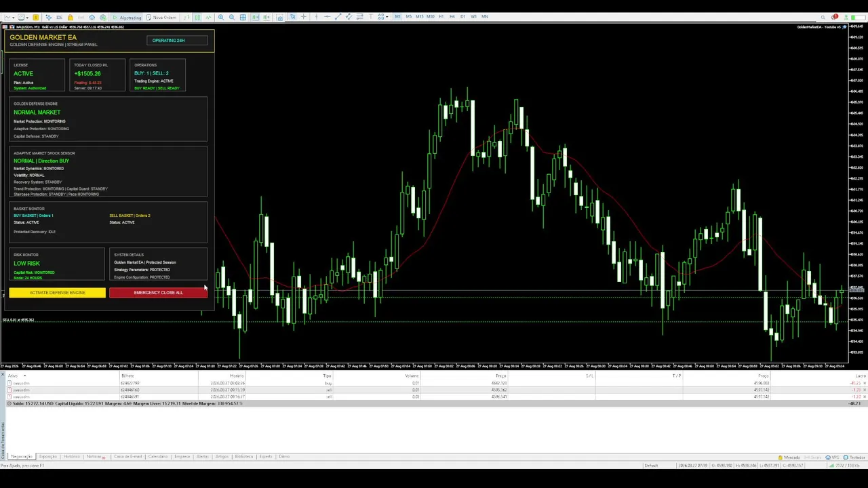Screen dimensions: 868x488
Task: Open the Experts tab
Action: [266, 457]
